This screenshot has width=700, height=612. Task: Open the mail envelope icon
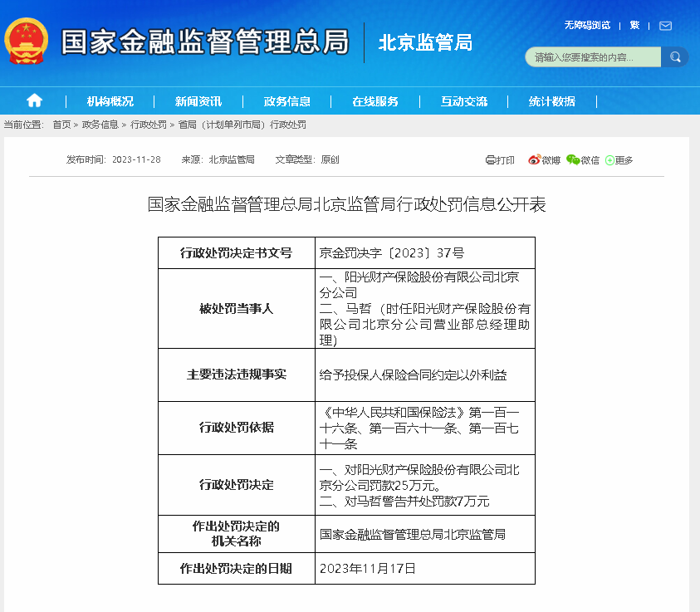[665, 26]
